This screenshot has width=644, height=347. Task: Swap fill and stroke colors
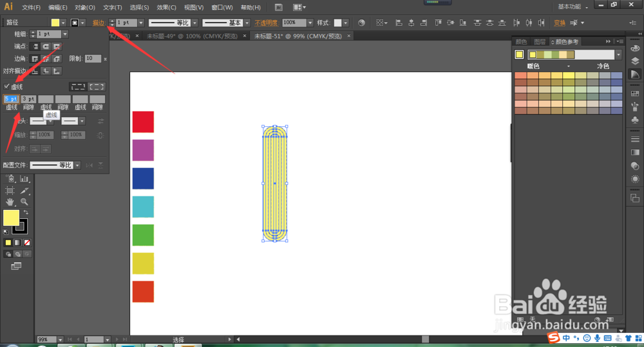tap(26, 212)
